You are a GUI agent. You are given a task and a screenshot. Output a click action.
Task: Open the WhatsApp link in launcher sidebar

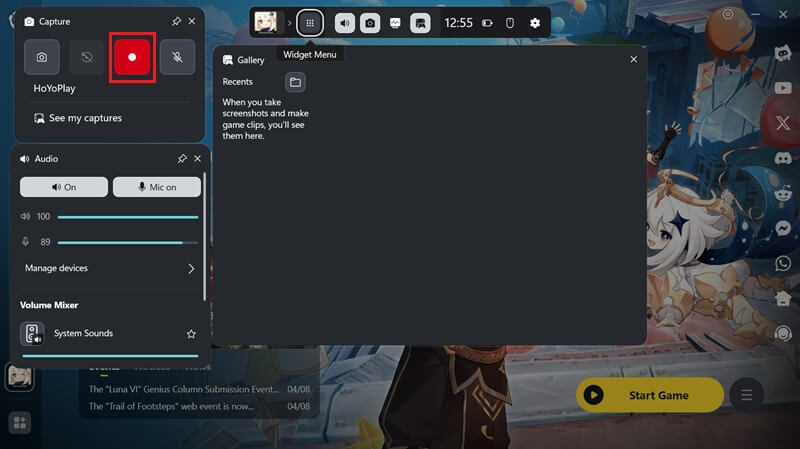click(783, 263)
